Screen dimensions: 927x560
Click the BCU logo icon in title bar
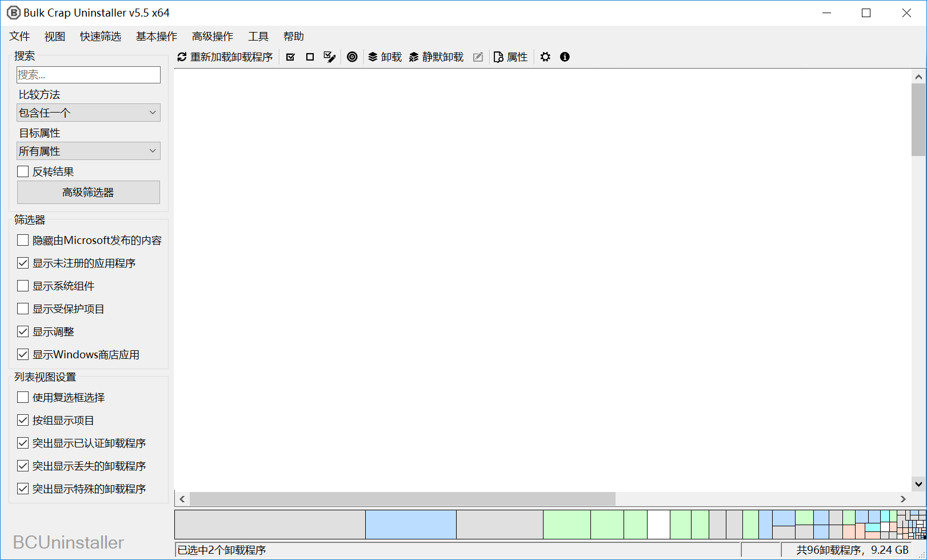(13, 13)
